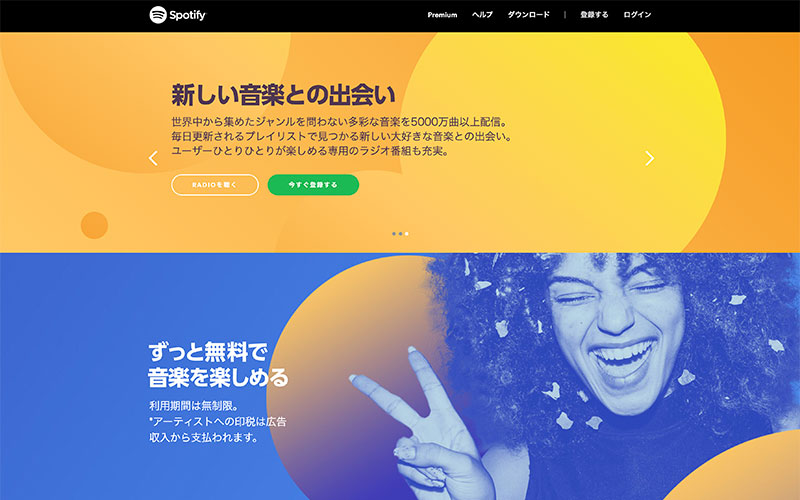
Task: Select the second blue carousel dot
Action: tap(401, 234)
